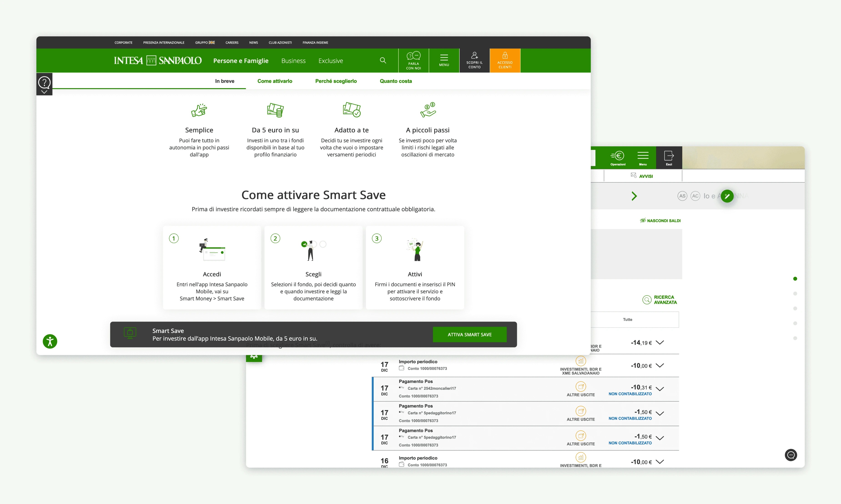Screen dimensions: 841x504
Task: Click the green right-arrow chevron in back window
Action: (x=634, y=196)
